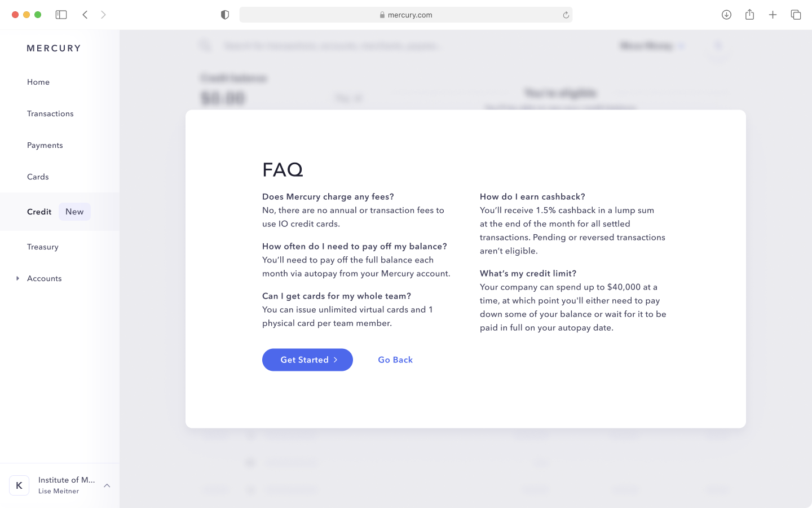The width and height of the screenshot is (812, 508).
Task: Click the reload page icon
Action: pos(566,15)
